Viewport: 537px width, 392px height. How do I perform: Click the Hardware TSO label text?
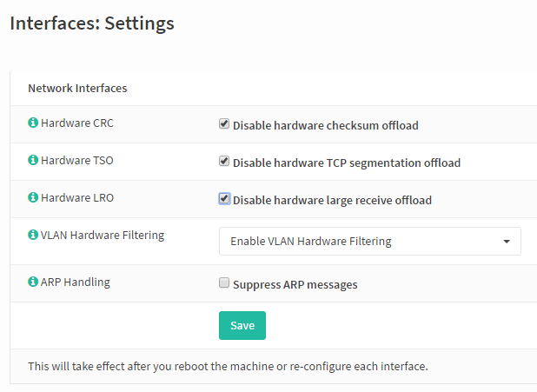[77, 160]
